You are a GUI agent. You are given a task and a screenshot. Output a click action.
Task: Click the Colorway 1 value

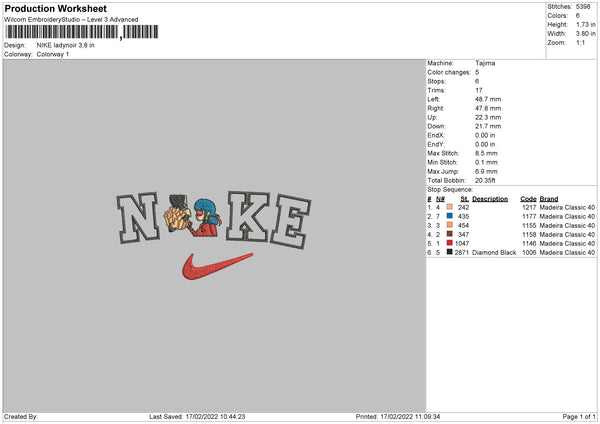(x=53, y=54)
